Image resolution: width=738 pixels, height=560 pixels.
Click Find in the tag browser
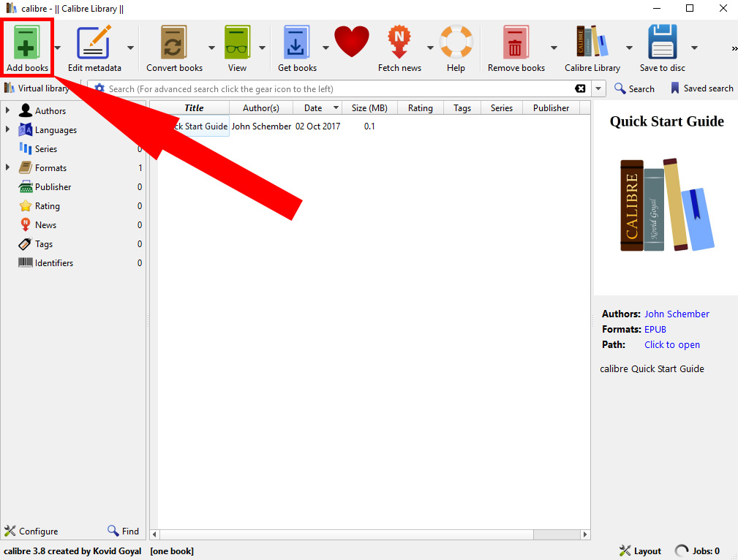click(x=124, y=531)
